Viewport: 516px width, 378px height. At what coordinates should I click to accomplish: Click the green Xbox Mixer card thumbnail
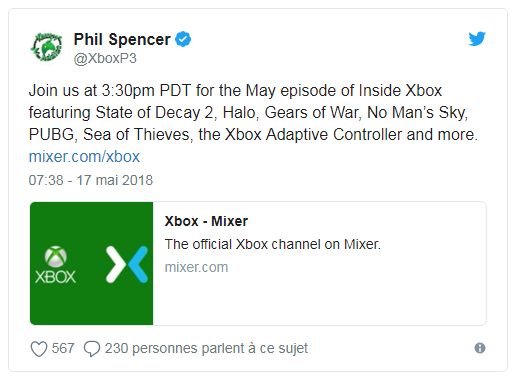tap(91, 263)
